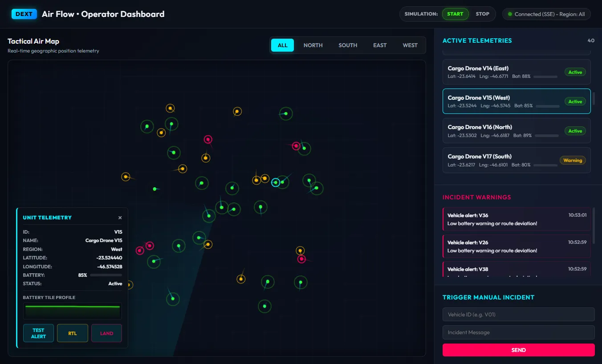Open the Vehicle alert: V36 incident
The height and width of the screenshot is (364, 602).
click(517, 219)
